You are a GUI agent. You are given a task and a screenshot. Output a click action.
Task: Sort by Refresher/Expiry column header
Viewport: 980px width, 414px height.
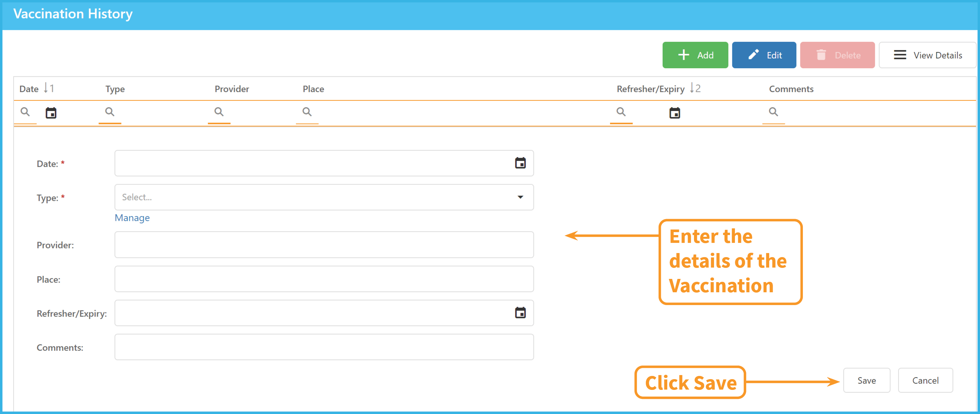pos(650,89)
